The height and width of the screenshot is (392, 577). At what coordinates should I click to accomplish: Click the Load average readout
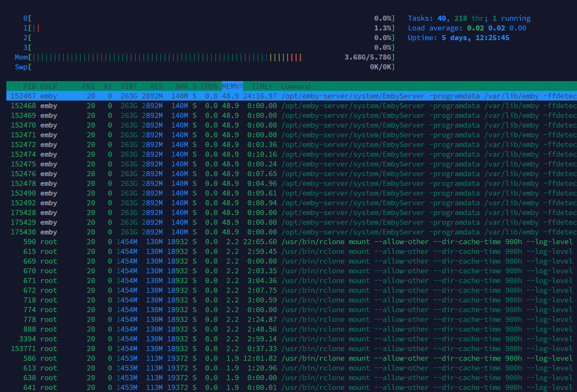tap(467, 28)
